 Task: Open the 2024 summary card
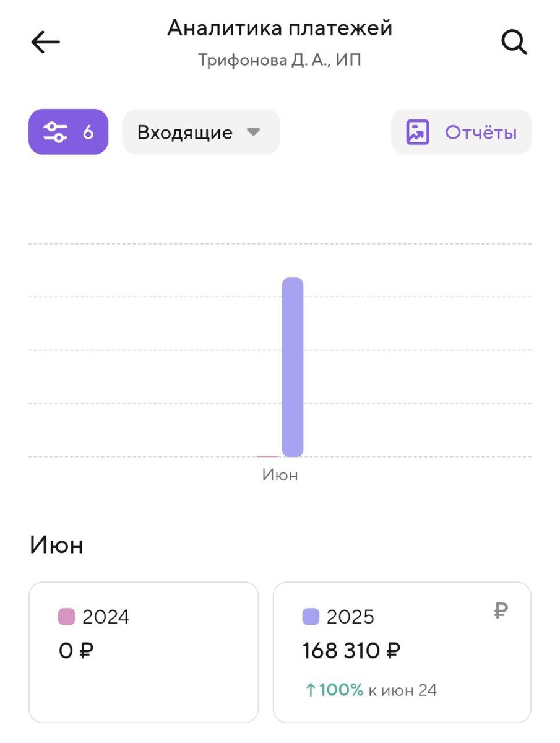pos(144,653)
